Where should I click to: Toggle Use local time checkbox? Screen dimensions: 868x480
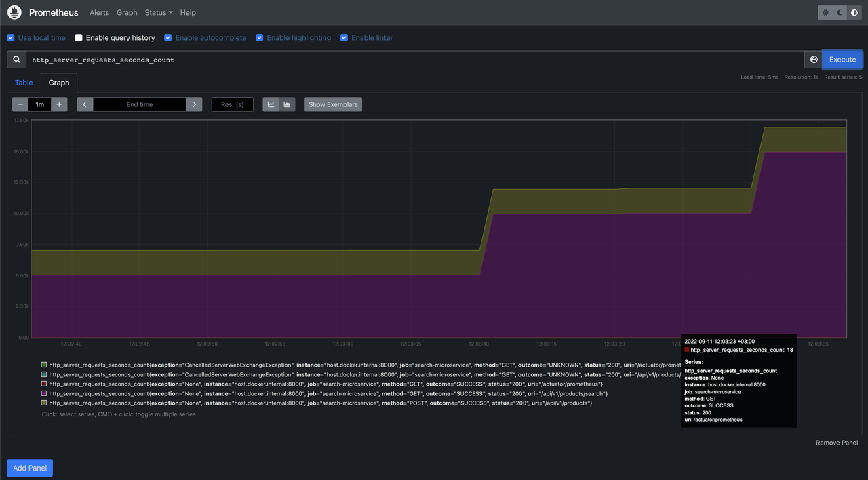point(10,38)
